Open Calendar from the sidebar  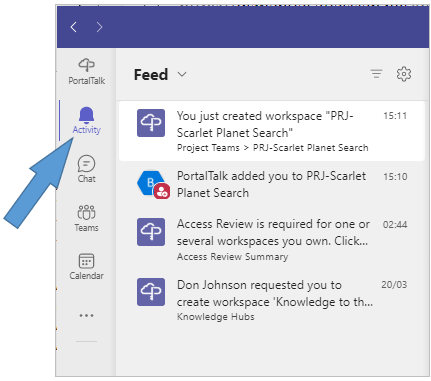[x=86, y=267]
